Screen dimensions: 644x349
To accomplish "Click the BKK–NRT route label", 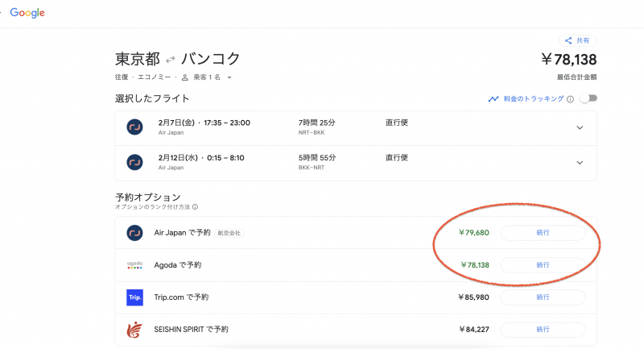I will tap(312, 168).
